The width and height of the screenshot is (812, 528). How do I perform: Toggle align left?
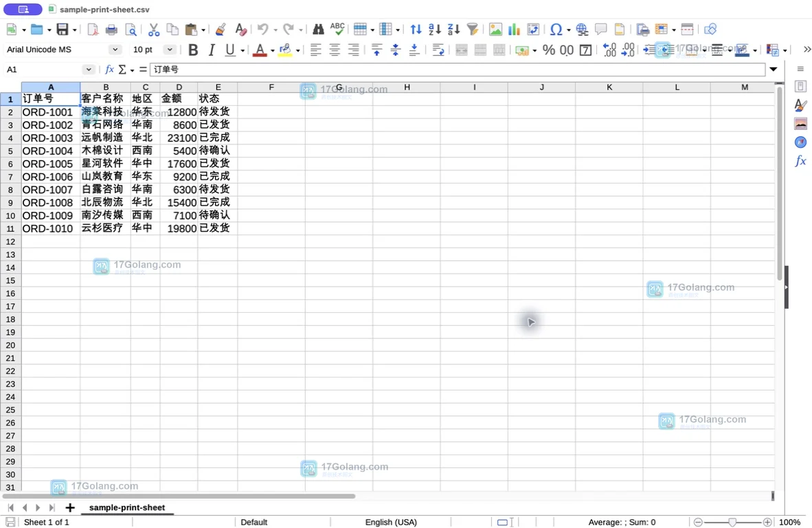point(315,49)
